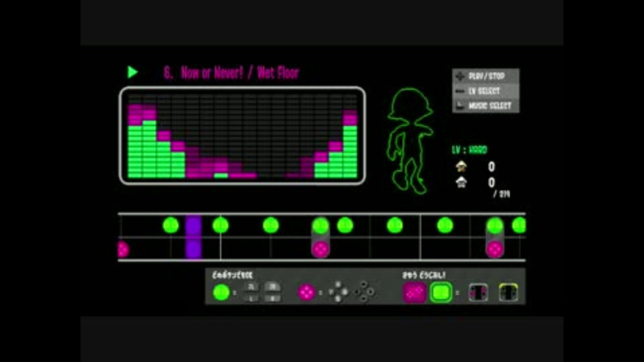Click the green circle note legend icon
Viewport: 644px width, 362px height.
221,293
